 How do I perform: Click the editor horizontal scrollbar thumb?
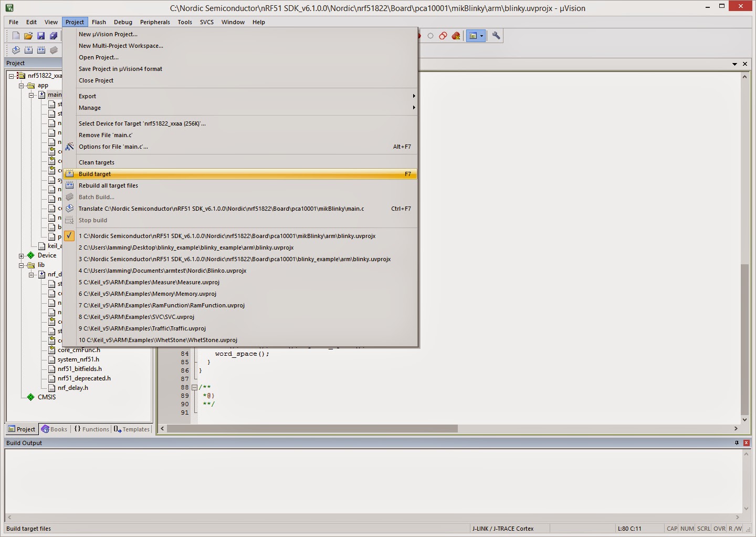(312, 429)
